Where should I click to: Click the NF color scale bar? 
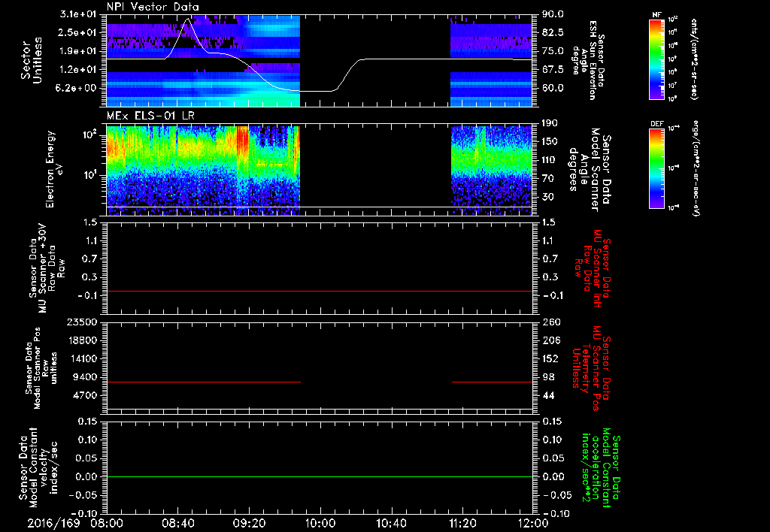(656, 59)
